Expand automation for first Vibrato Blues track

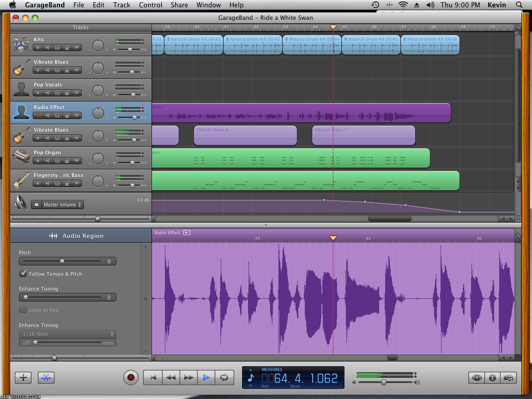point(77,70)
